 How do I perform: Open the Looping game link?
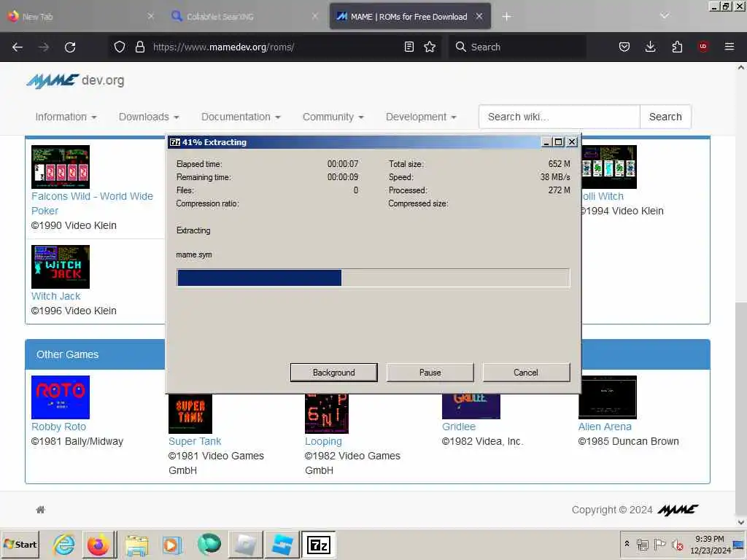click(x=323, y=441)
